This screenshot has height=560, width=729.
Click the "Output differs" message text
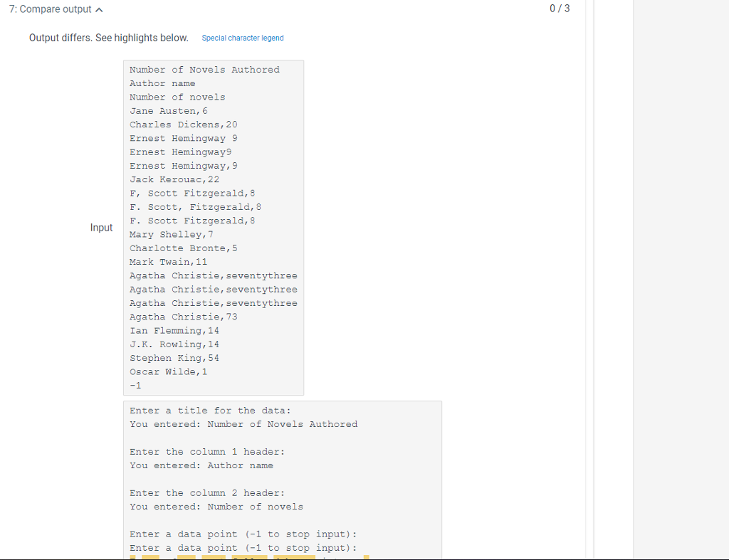click(107, 38)
